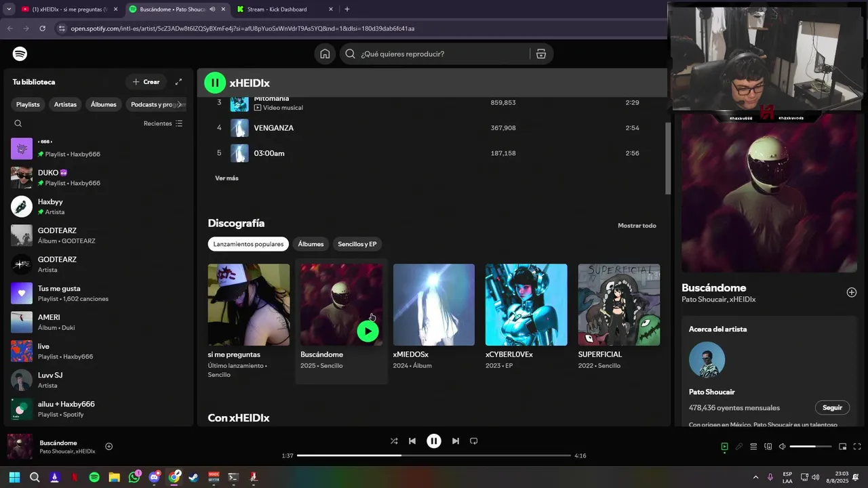Play Buscándome with green album button
The image size is (868, 488).
point(368,331)
